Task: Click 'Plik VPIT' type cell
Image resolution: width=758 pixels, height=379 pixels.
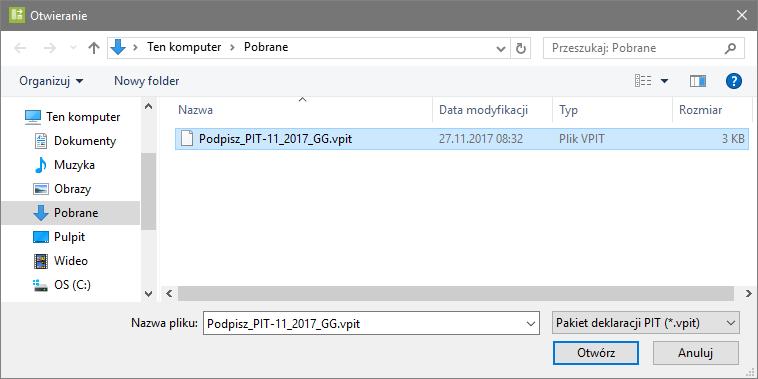Action: tap(582, 139)
